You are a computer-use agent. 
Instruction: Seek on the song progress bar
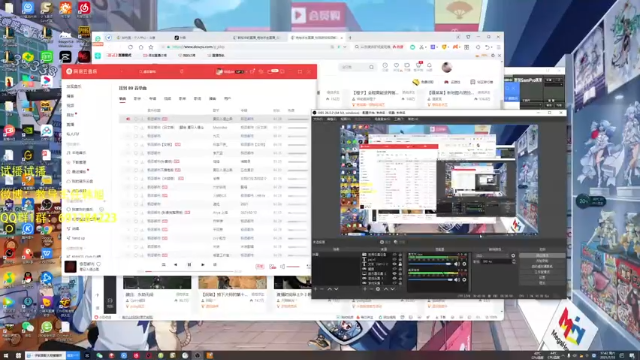[189, 271]
